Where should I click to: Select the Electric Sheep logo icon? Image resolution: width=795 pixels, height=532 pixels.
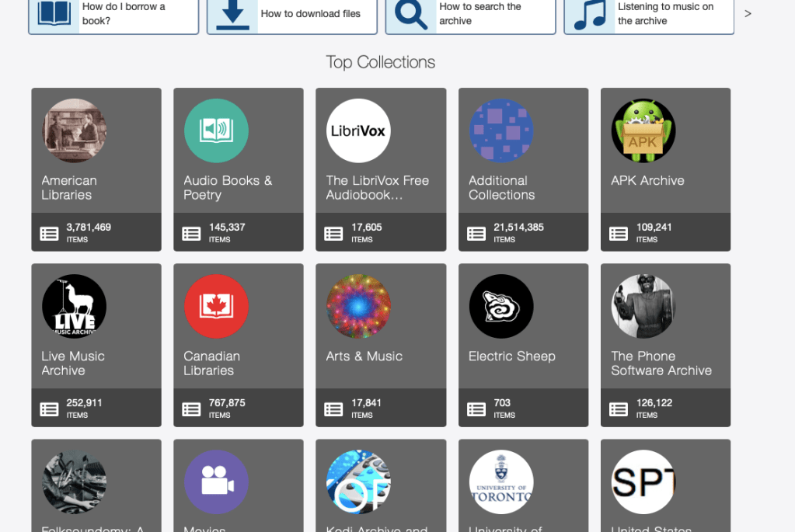pyautogui.click(x=501, y=306)
